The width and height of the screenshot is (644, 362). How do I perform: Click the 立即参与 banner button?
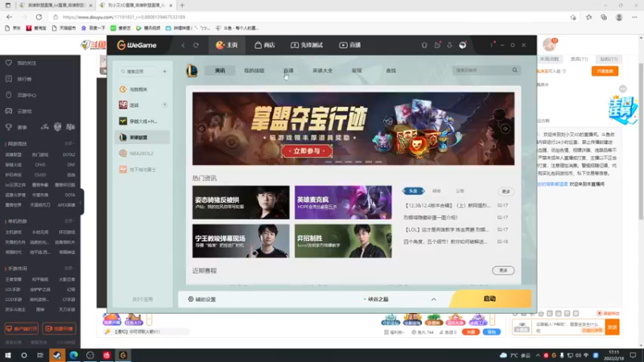[307, 151]
